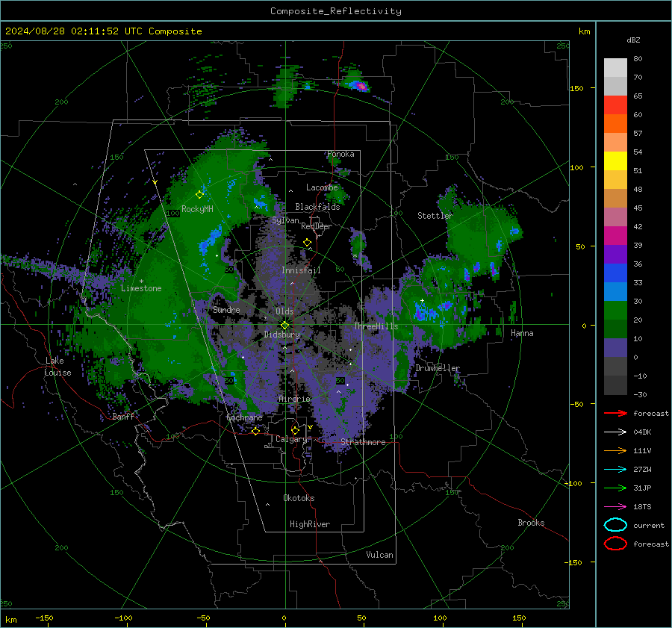The width and height of the screenshot is (672, 628).
Task: Click the Lake Louise label
Action: 58,367
